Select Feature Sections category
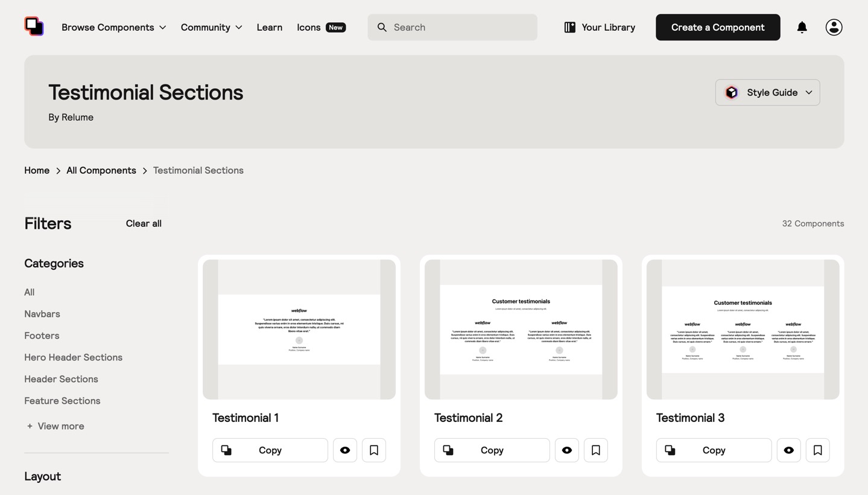Viewport: 868px width, 495px height. (62, 401)
